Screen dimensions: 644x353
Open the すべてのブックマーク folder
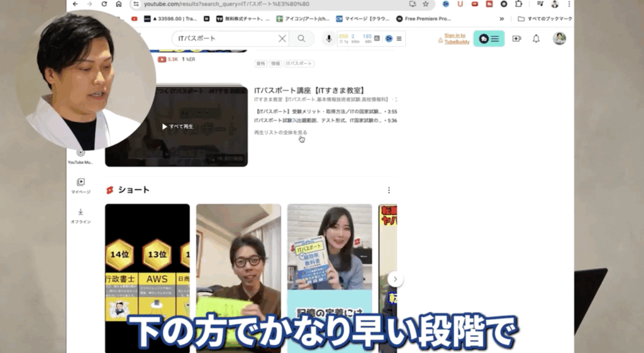(545, 19)
